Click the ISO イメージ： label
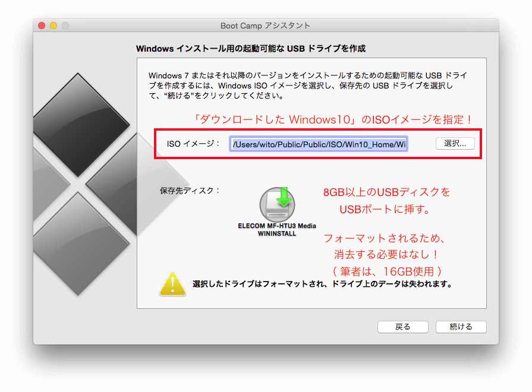Image resolution: width=532 pixels, height=392 pixels. pyautogui.click(x=193, y=144)
